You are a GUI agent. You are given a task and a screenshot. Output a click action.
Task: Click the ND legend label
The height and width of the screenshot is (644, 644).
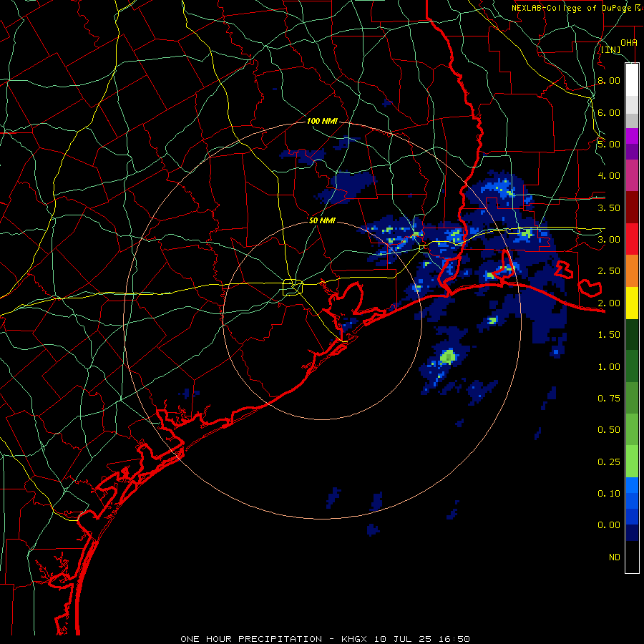coord(615,557)
